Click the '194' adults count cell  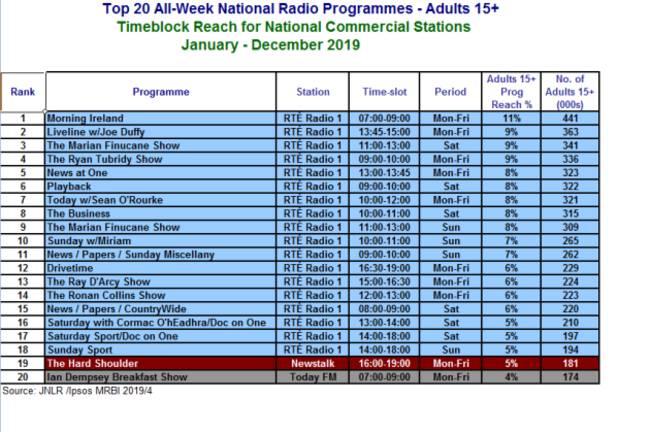(570, 350)
